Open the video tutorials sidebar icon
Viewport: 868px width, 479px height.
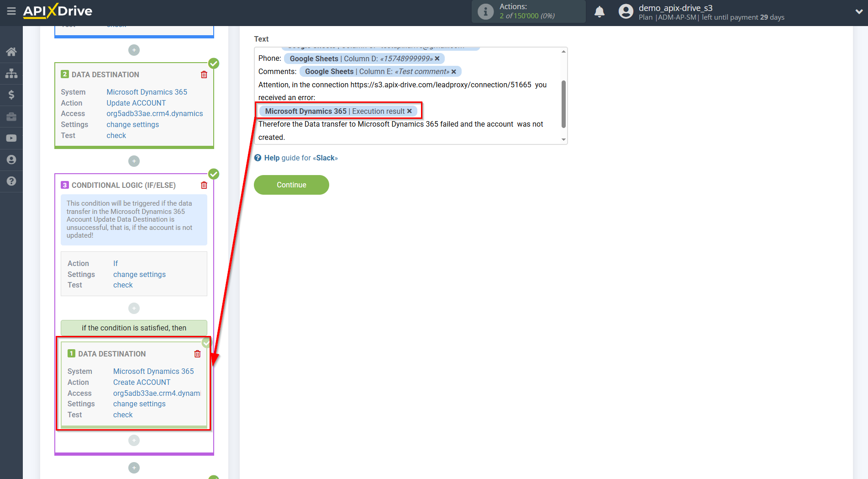coord(11,138)
